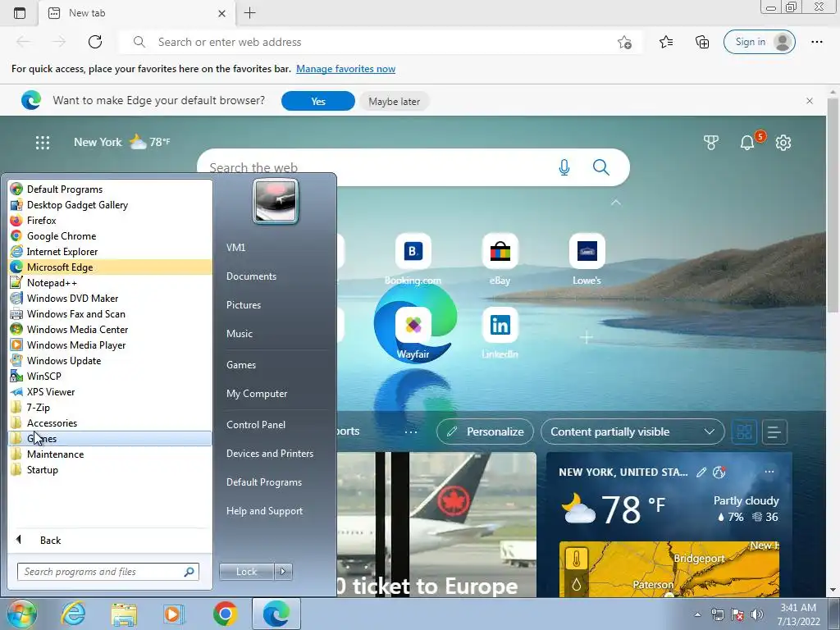Screen dimensions: 840x630
Task: Click Maybe later on default browser prompt
Action: tap(394, 101)
